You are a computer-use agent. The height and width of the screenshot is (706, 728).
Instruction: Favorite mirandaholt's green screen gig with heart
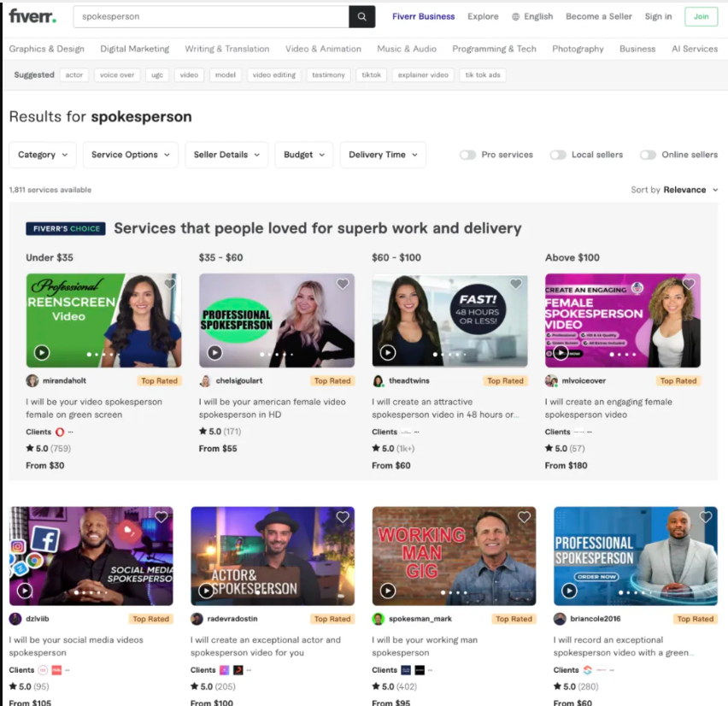click(x=169, y=285)
